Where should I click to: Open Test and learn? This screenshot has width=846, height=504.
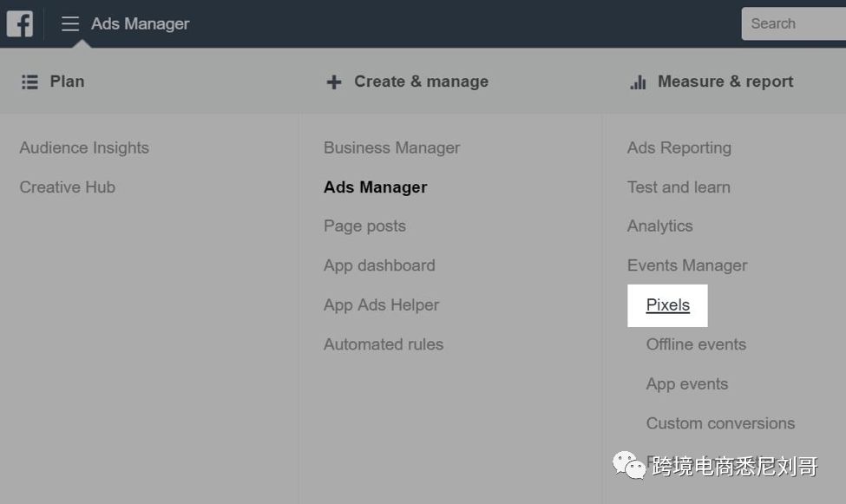[x=679, y=187]
